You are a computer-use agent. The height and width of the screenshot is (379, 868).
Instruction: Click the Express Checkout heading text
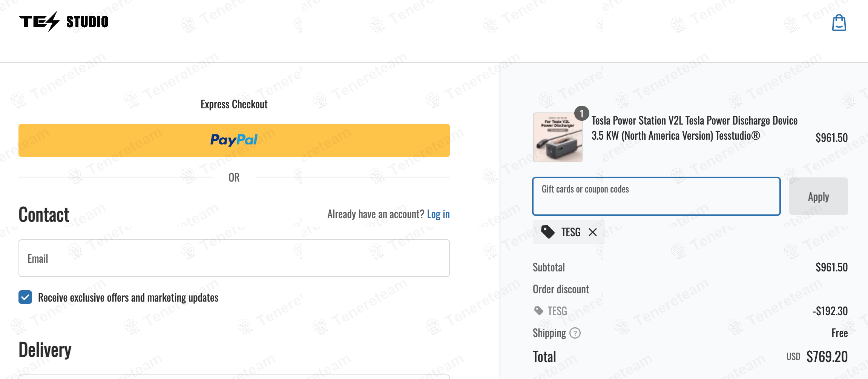[x=234, y=104]
